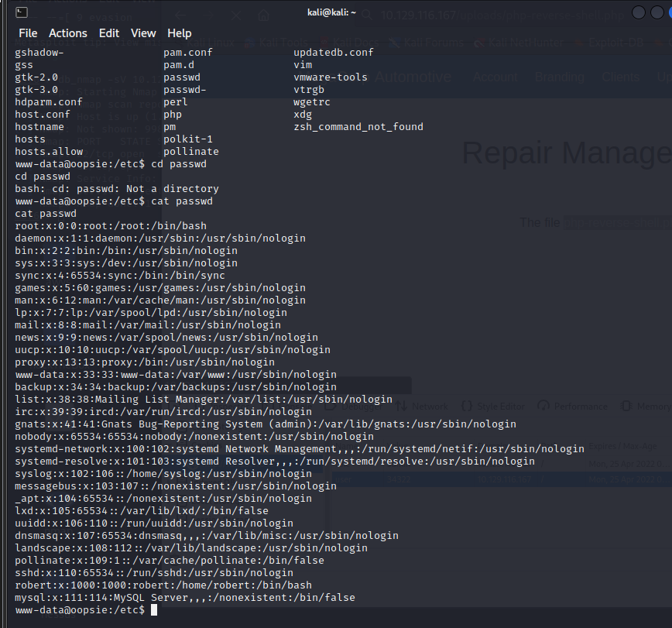Open the Edit menu
Screen dimensions: 672x628
[x=109, y=33]
